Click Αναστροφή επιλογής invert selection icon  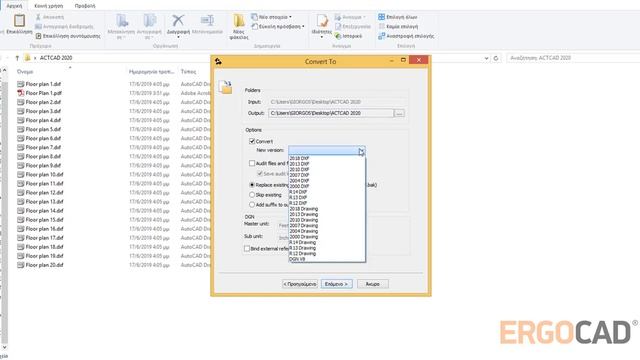[x=381, y=36]
